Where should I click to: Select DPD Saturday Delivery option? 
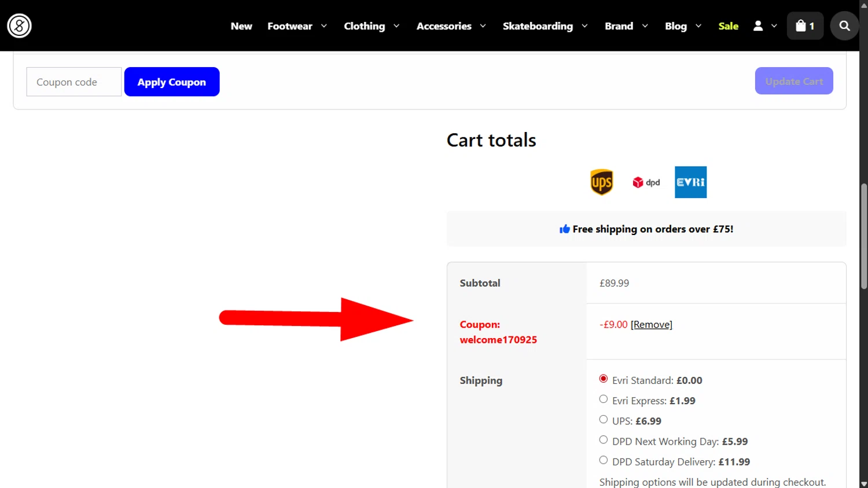[x=604, y=460]
